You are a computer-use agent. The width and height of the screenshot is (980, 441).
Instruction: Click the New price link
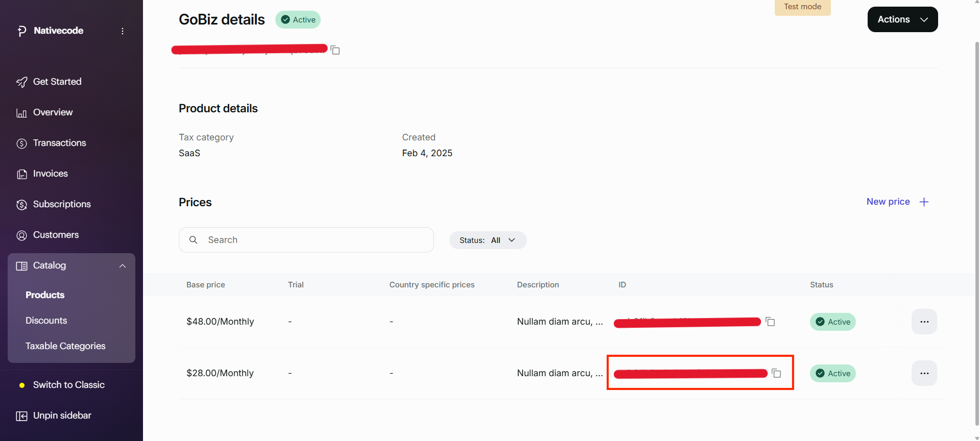click(x=888, y=202)
